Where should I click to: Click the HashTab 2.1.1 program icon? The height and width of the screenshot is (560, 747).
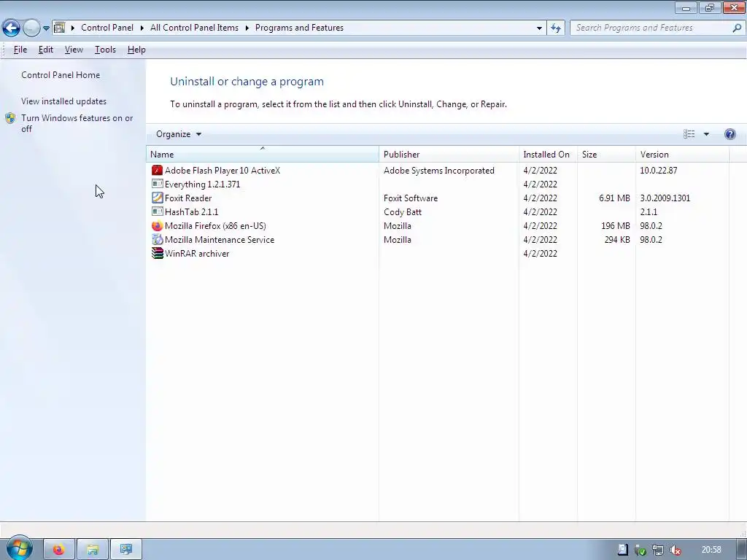click(x=157, y=211)
